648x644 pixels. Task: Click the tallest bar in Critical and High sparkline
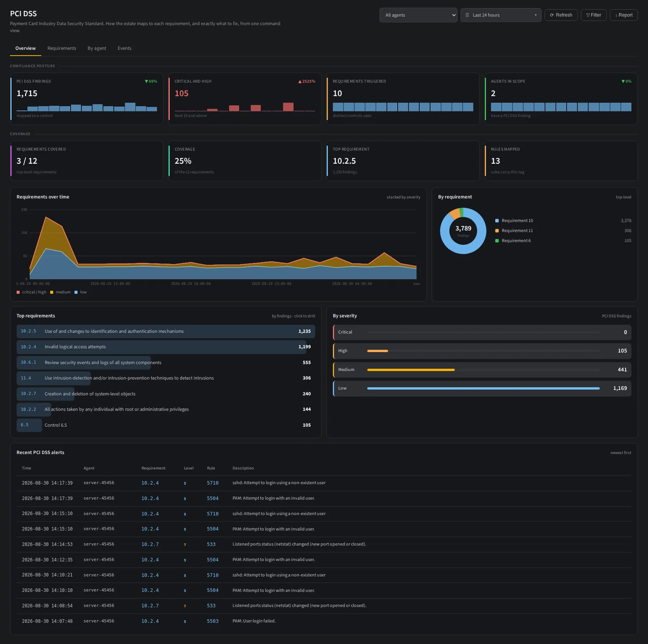click(288, 107)
